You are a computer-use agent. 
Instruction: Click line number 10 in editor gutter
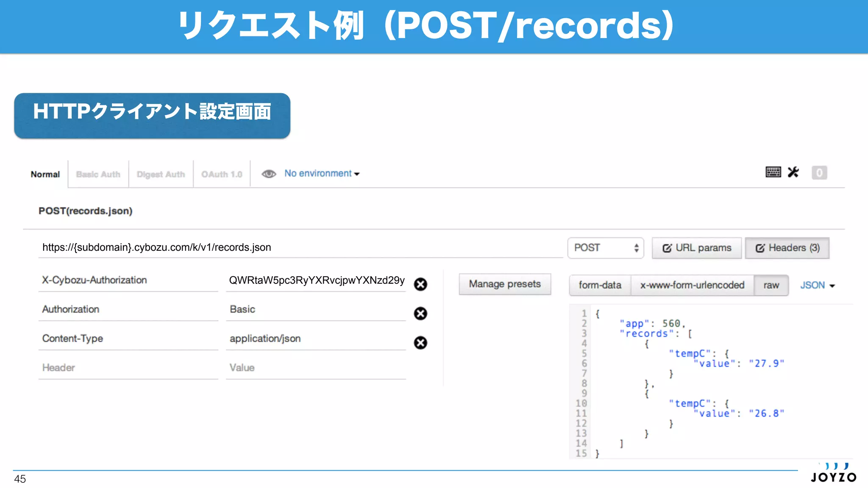pos(581,403)
